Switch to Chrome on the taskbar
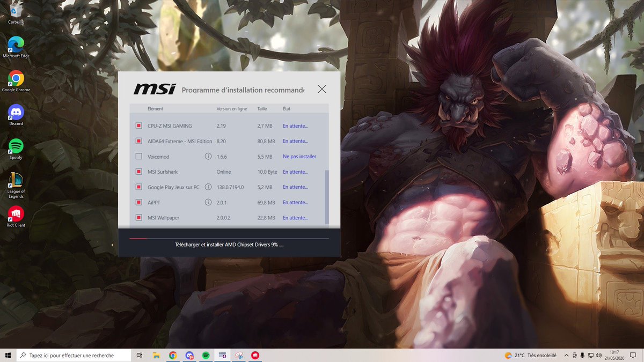 point(173,355)
